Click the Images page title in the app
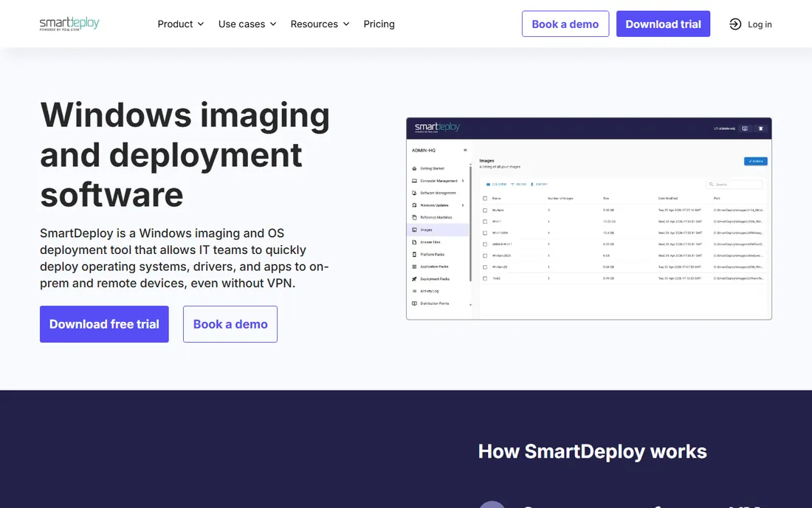The width and height of the screenshot is (812, 508). [486, 161]
